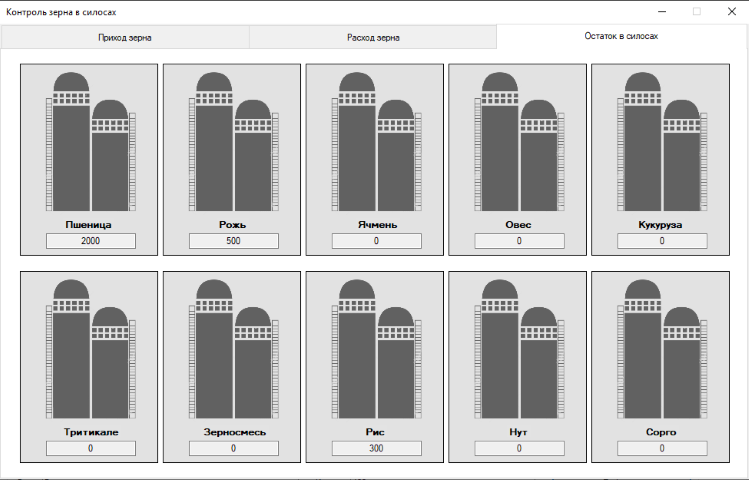Viewport: 749px width, 480px height.
Task: Focus the Рожь field showing 500
Action: (x=233, y=241)
